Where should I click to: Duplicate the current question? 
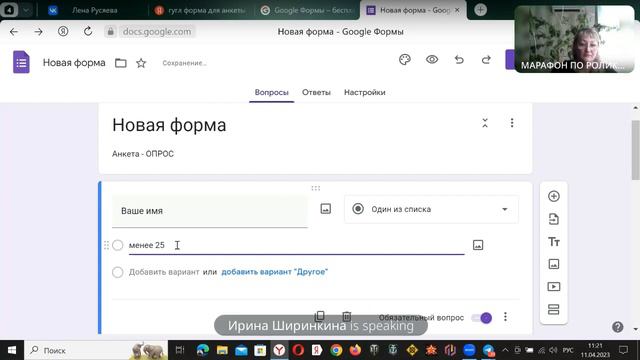pyautogui.click(x=320, y=316)
